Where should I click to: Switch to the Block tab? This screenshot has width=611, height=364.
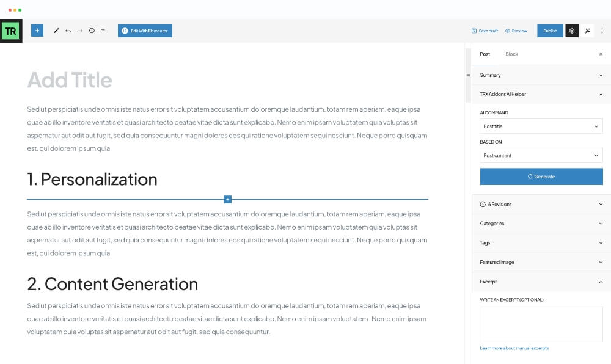pos(511,54)
